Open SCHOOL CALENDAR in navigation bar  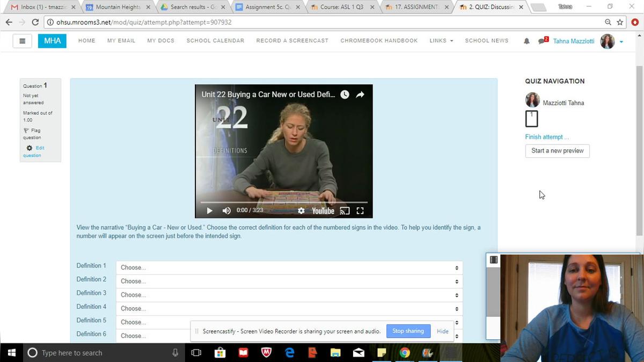[x=215, y=41]
